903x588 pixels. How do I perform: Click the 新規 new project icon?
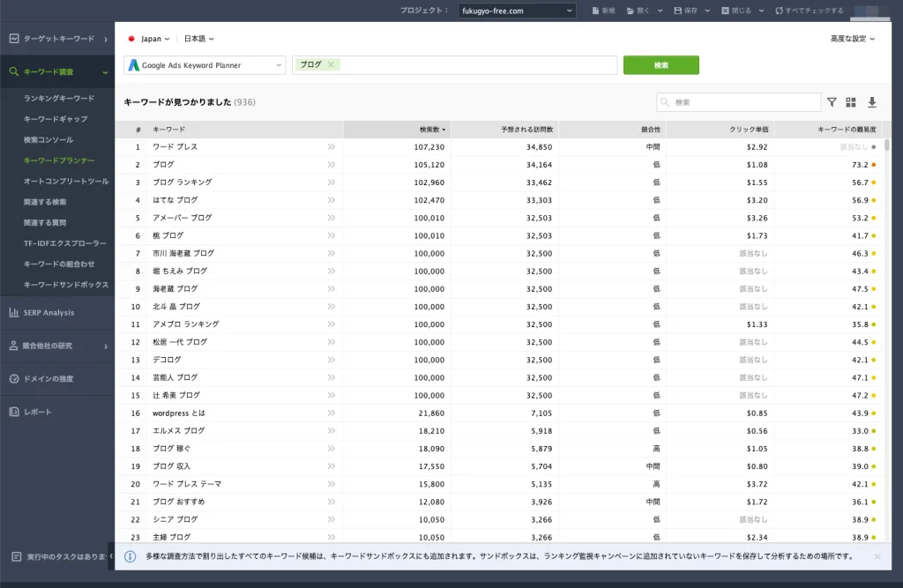point(595,11)
